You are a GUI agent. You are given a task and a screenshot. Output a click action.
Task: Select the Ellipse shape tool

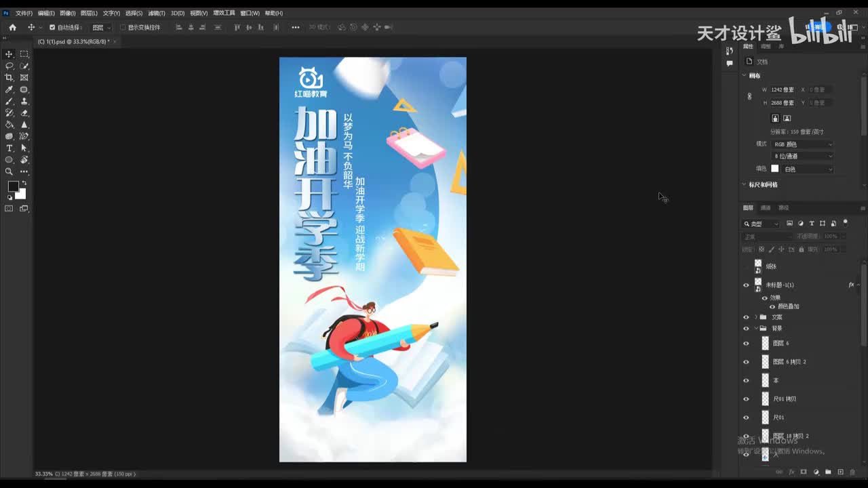9,160
